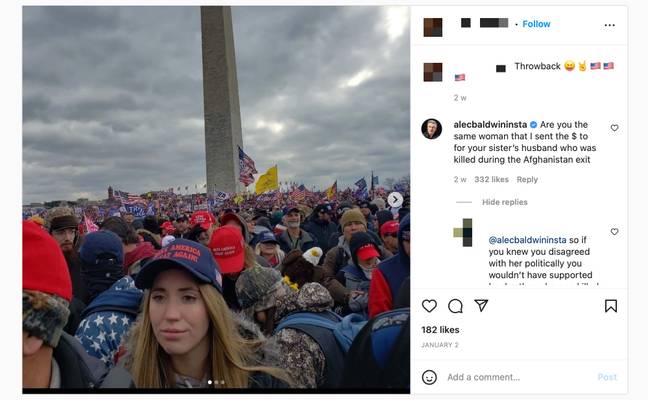The height and width of the screenshot is (400, 648).
Task: Open the three-dot more options menu
Action: 610,25
